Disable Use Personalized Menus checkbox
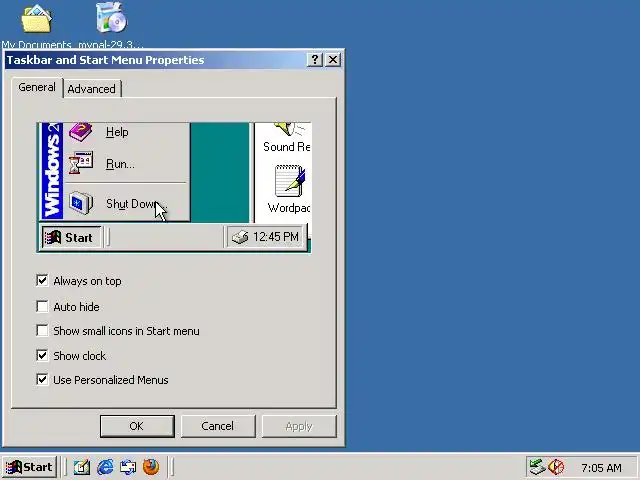The height and width of the screenshot is (480, 640). (x=42, y=380)
